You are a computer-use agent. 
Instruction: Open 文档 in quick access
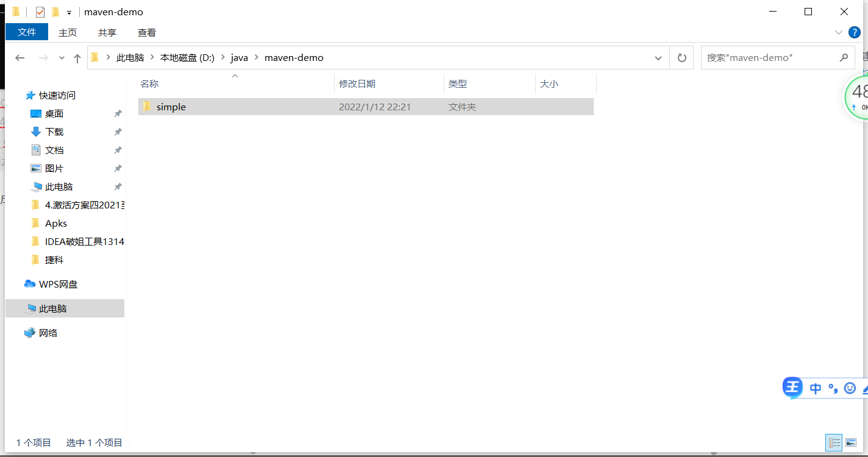(x=54, y=151)
